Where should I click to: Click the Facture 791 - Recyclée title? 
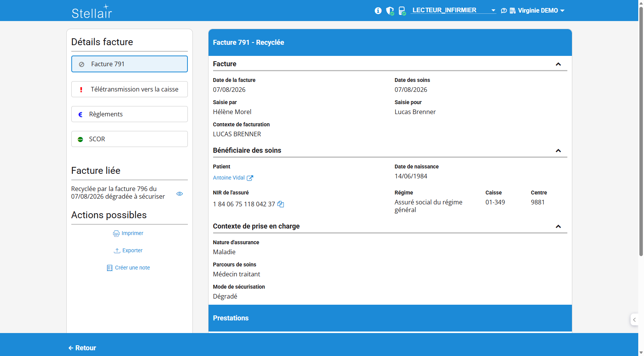[249, 42]
